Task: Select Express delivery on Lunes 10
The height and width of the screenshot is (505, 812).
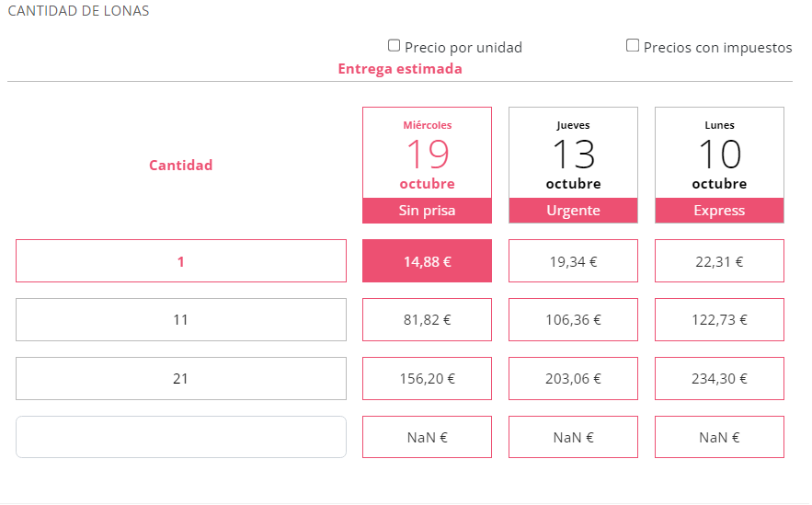Action: (719, 165)
